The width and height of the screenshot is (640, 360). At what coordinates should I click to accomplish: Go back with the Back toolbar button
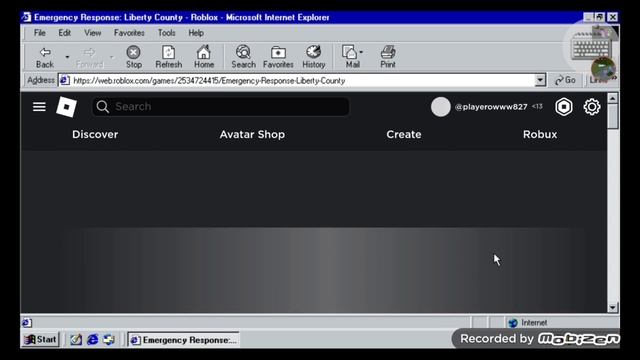[45, 57]
